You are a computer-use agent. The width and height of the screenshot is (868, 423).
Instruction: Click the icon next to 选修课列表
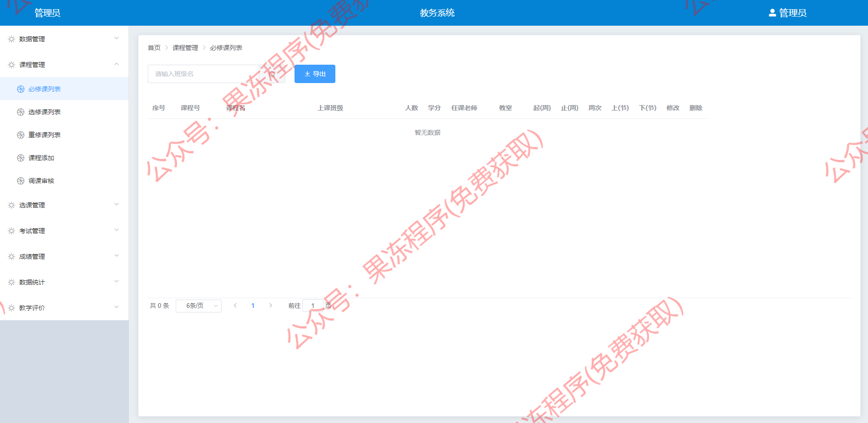pos(21,112)
